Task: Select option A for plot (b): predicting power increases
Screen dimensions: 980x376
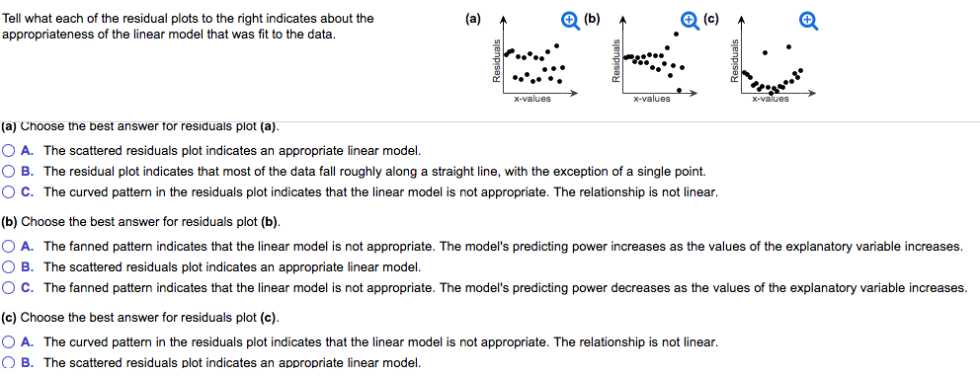Action: [8, 246]
